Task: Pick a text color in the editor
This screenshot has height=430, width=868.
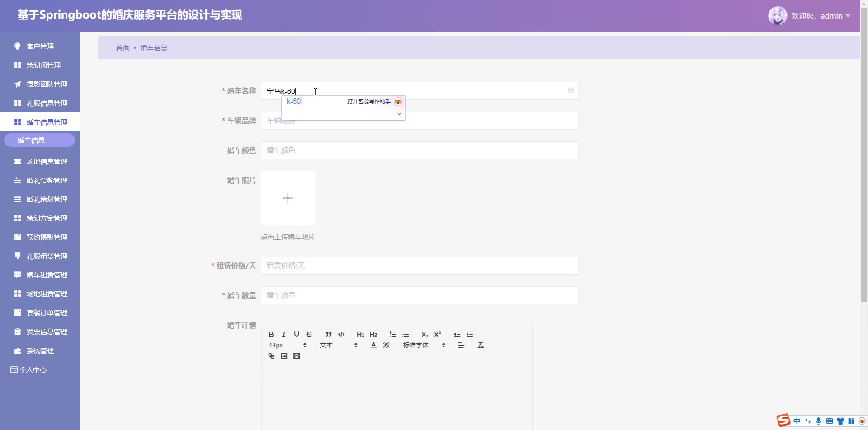Action: (x=373, y=345)
